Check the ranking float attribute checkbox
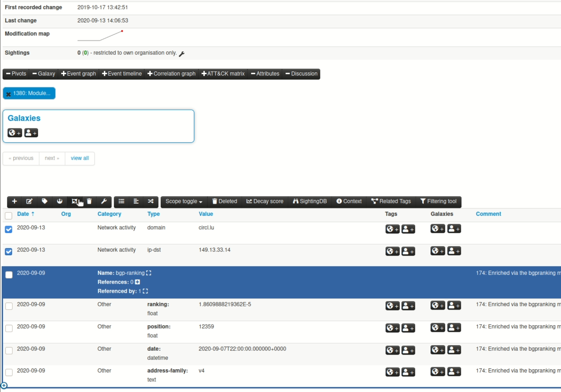The height and width of the screenshot is (392, 561). (x=9, y=306)
